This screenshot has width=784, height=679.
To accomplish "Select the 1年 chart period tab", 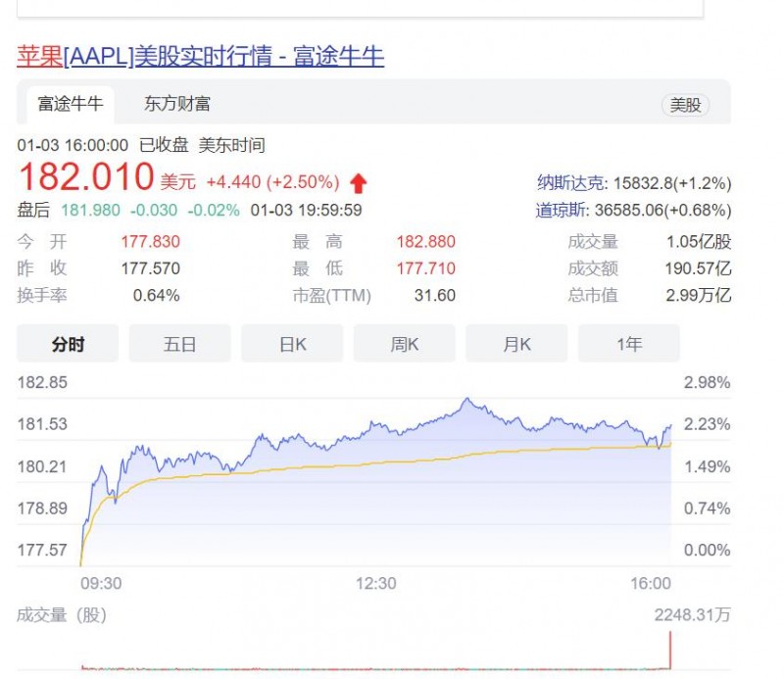I will pos(629,344).
